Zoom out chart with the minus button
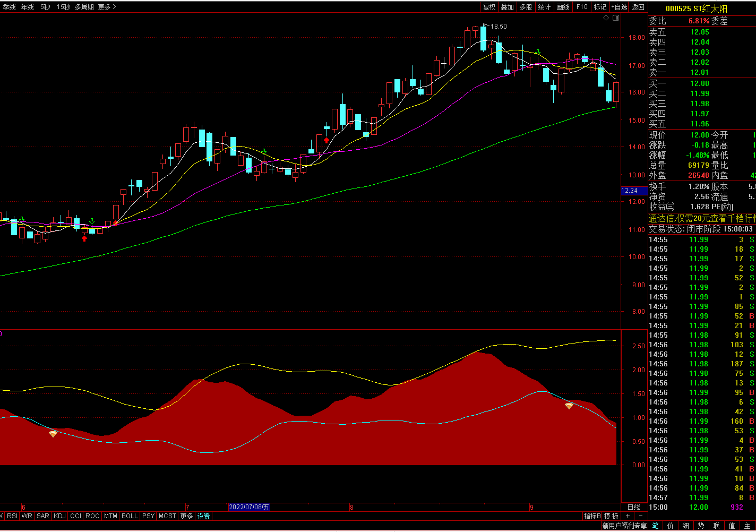Viewport: 756px width, 532px height. pyautogui.click(x=640, y=516)
